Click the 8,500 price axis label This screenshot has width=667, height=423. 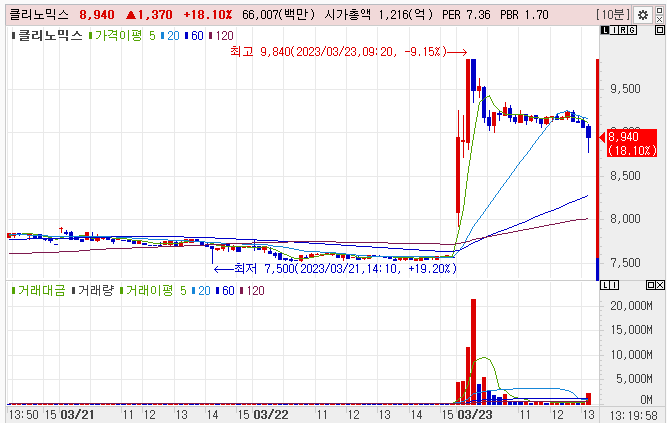coord(625,176)
